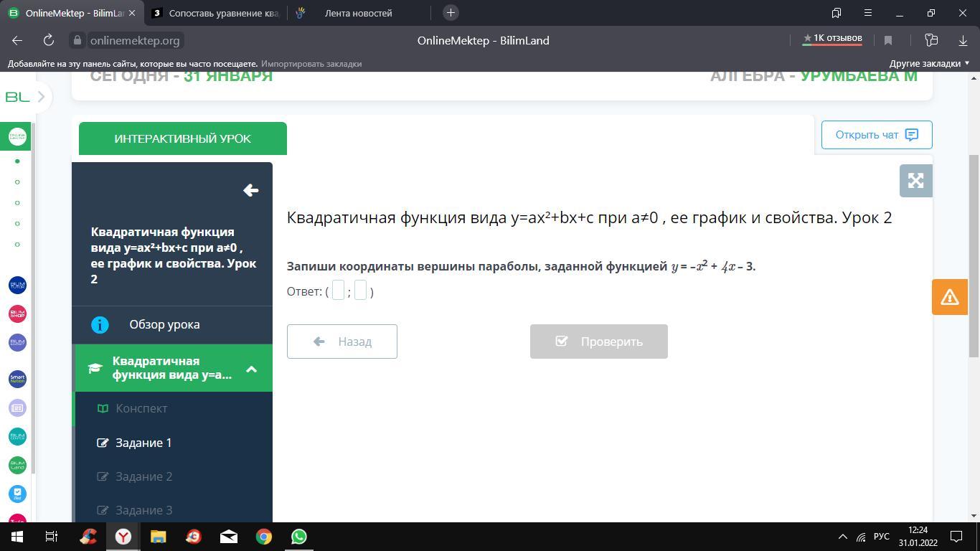The width and height of the screenshot is (980, 551).
Task: Open WhatsApp from the taskbar
Action: (298, 536)
